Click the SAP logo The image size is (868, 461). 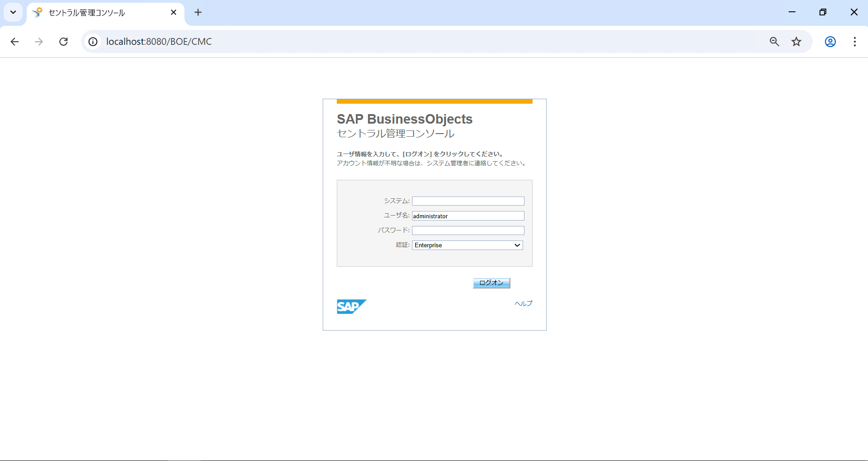point(351,307)
